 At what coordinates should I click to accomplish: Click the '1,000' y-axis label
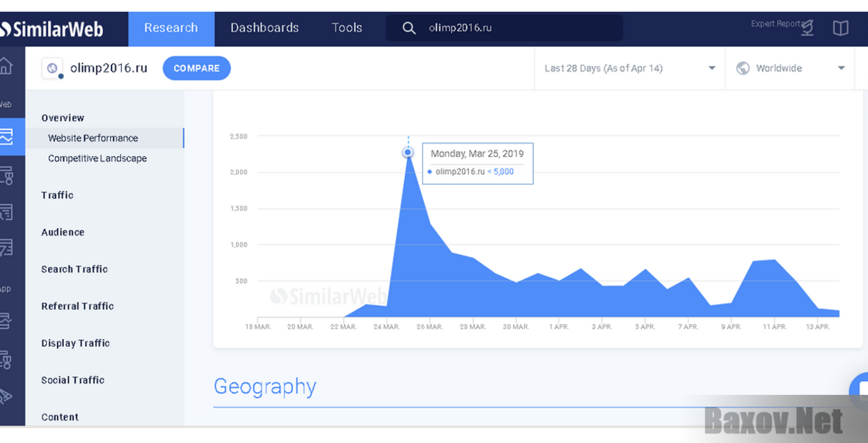point(239,244)
